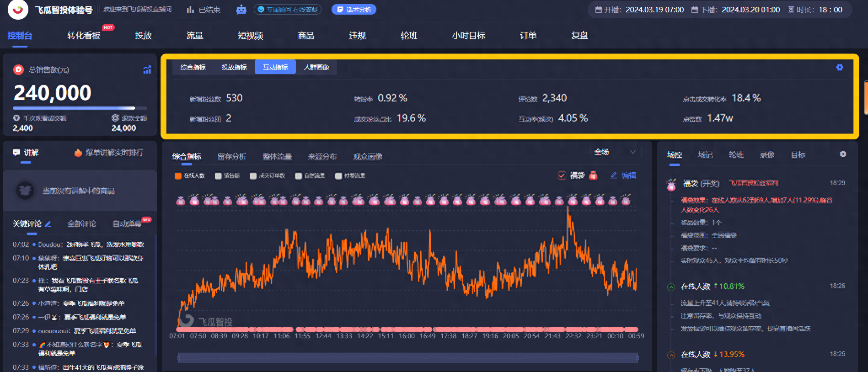
Task: Click the placeholder product thumbnail icon
Action: (25, 191)
